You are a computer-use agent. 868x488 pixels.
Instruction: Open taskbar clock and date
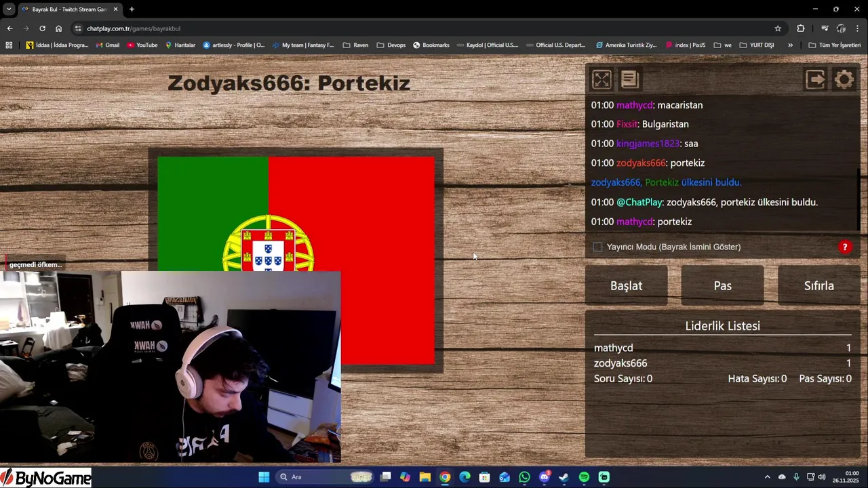click(x=846, y=477)
